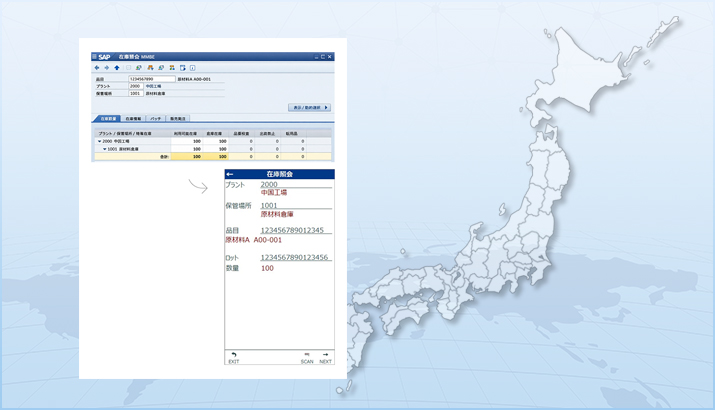Tap the ロット field on handheld screen
715x410 pixels.
coord(294,258)
